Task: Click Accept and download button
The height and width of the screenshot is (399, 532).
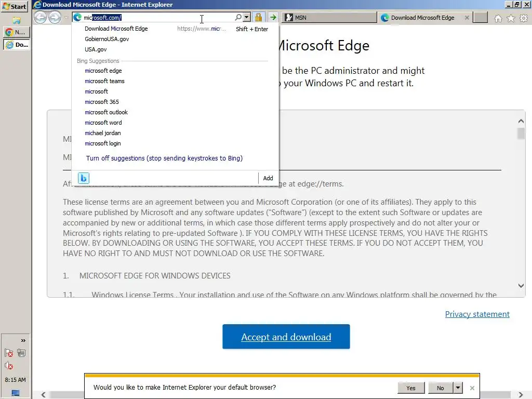Action: click(x=286, y=337)
